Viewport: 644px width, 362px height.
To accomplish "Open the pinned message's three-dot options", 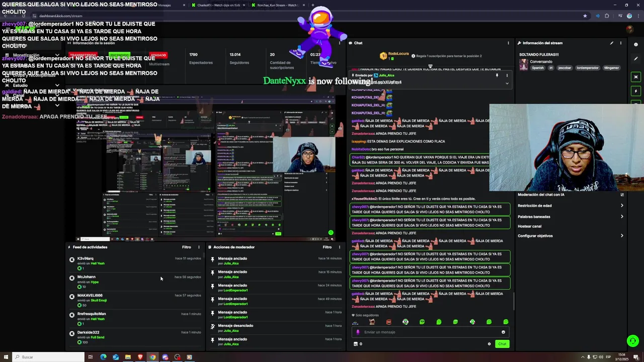I will [507, 75].
